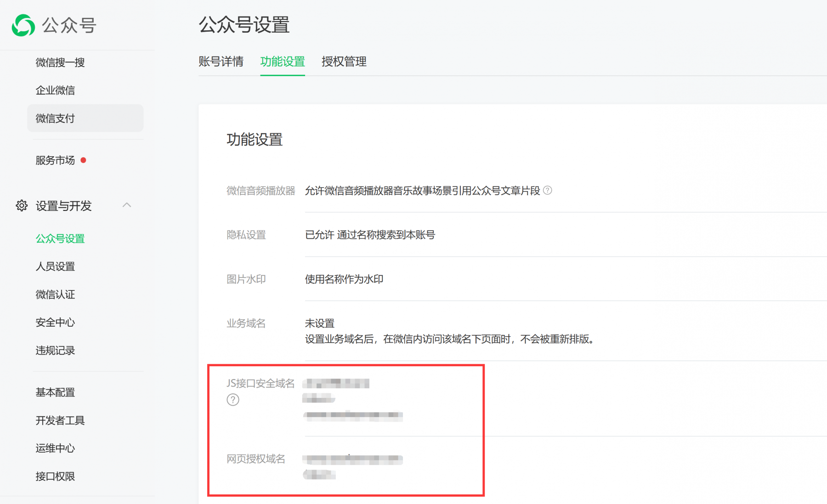This screenshot has height=504, width=827.
Task: Click the 业务域名 description about 重新排版
Action: pos(451,339)
